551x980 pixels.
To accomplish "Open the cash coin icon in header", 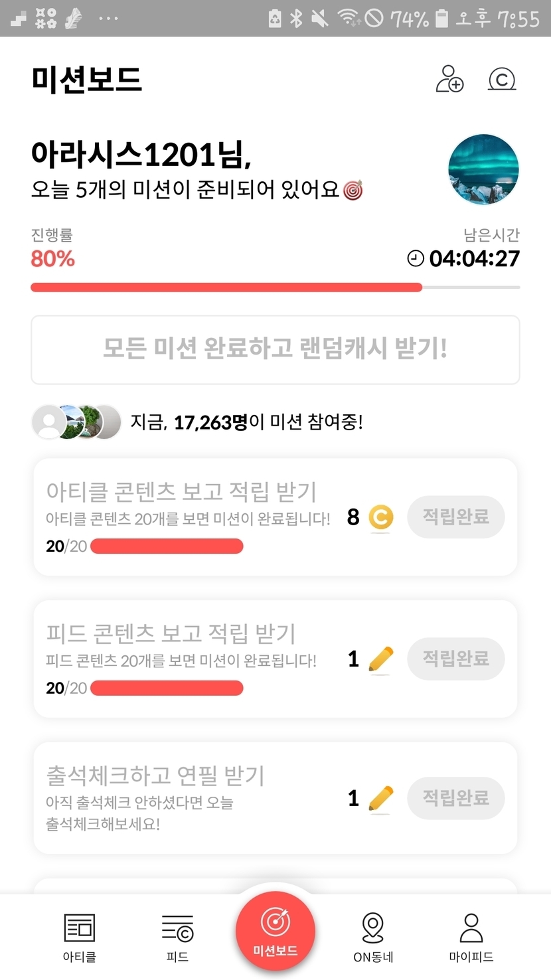I will pyautogui.click(x=502, y=80).
